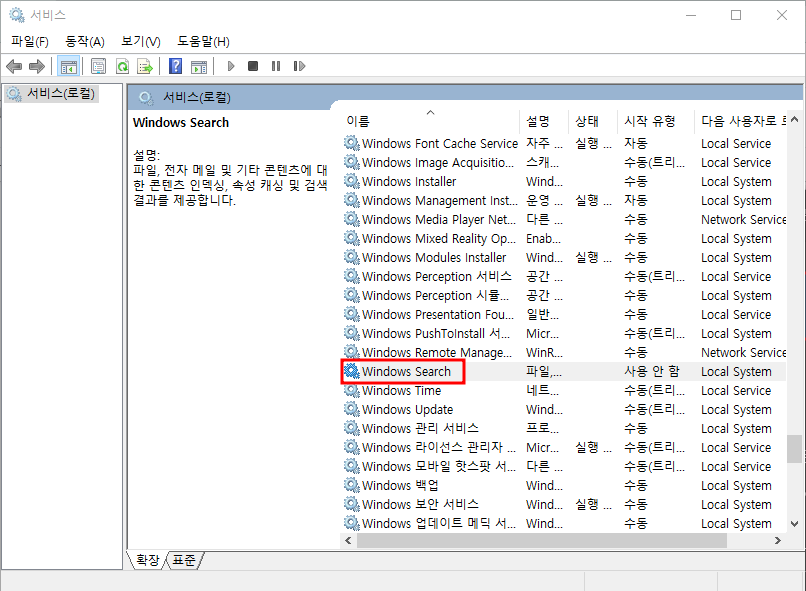Image resolution: width=806 pixels, height=591 pixels.
Task: Select Windows Media Player Net... service
Action: 438,219
